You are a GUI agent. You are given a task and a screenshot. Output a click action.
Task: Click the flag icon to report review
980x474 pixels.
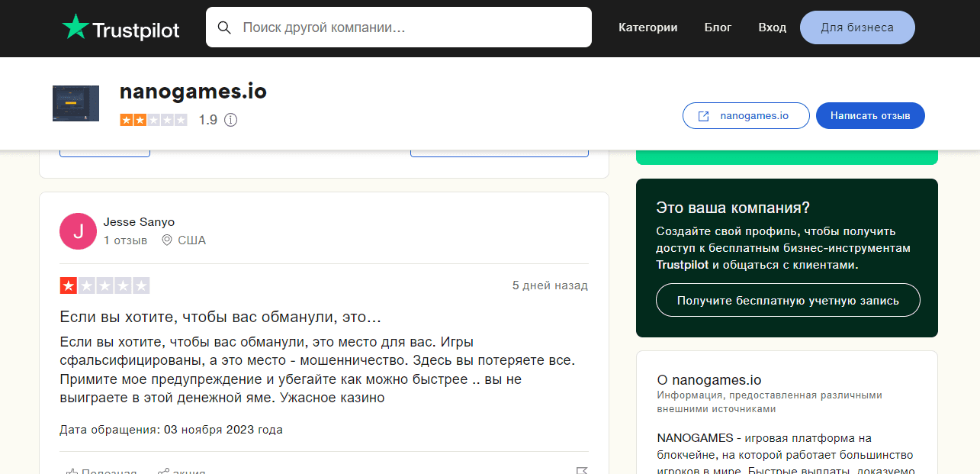(x=582, y=471)
